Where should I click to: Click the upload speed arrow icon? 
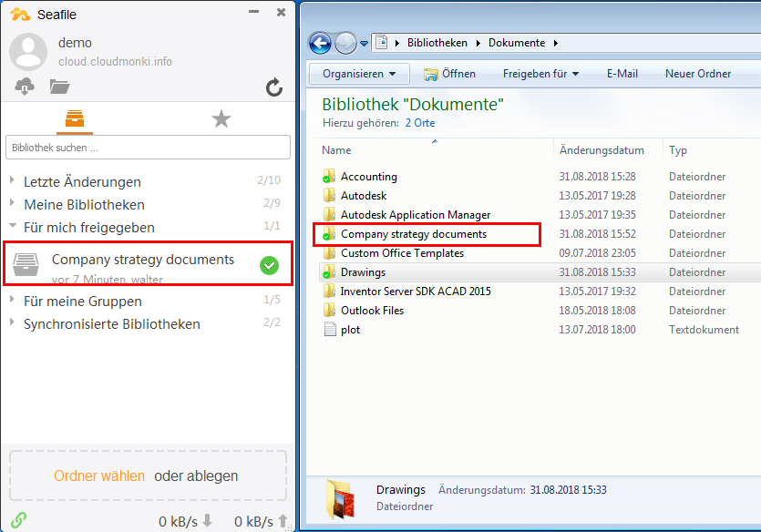tap(283, 521)
